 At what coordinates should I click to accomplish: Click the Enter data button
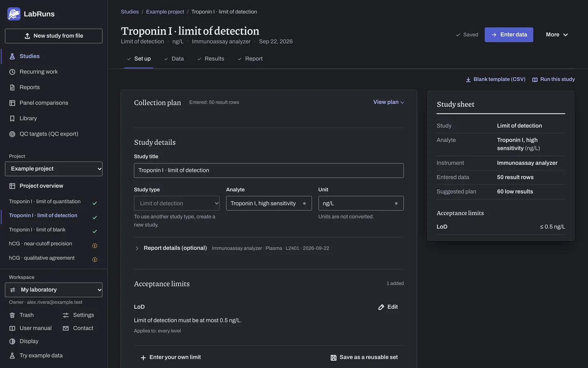point(509,35)
